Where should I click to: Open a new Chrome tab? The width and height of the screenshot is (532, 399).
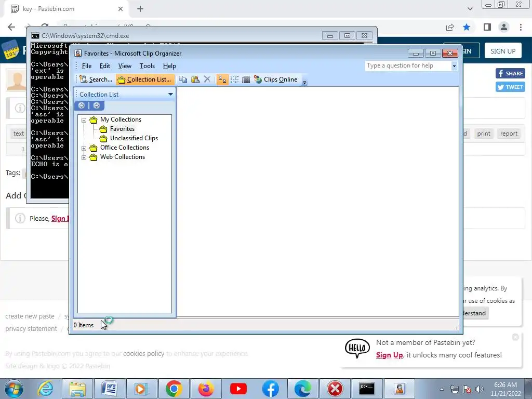[140, 9]
